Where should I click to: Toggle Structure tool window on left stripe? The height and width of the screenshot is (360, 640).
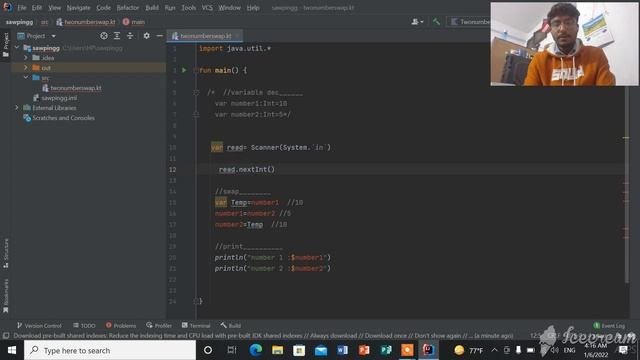coord(6,253)
